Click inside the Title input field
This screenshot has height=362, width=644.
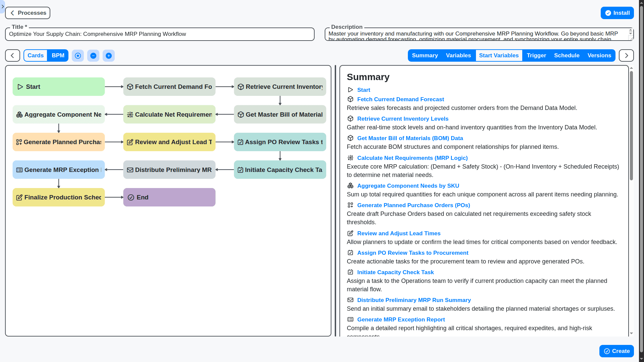tap(159, 34)
